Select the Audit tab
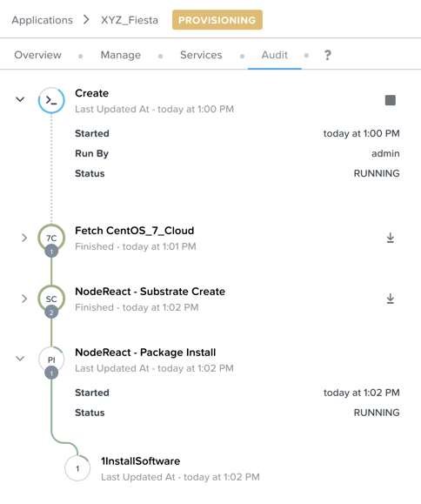This screenshot has width=421, height=504. coord(275,55)
